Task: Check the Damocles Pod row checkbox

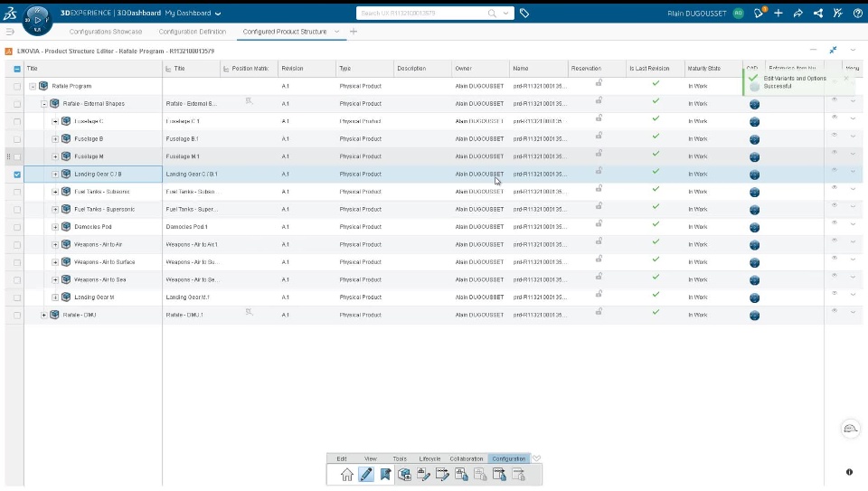Action: point(17,227)
